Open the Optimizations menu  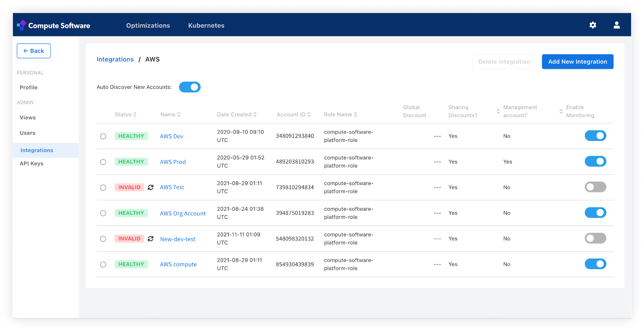coord(148,25)
